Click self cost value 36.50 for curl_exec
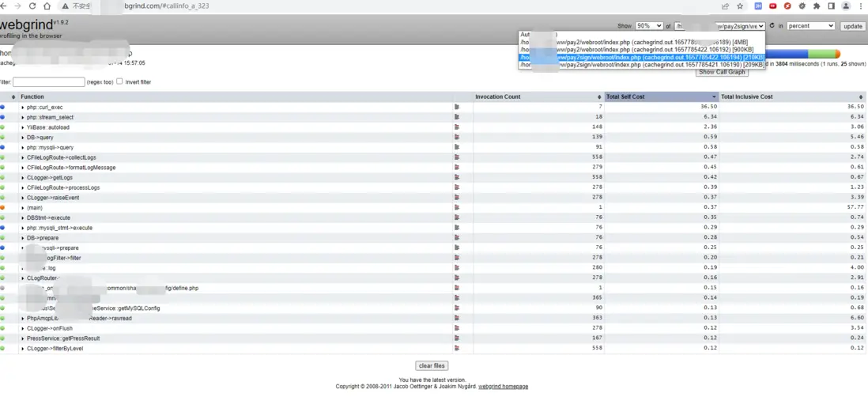Viewport: 868px width, 397px height. [x=708, y=107]
